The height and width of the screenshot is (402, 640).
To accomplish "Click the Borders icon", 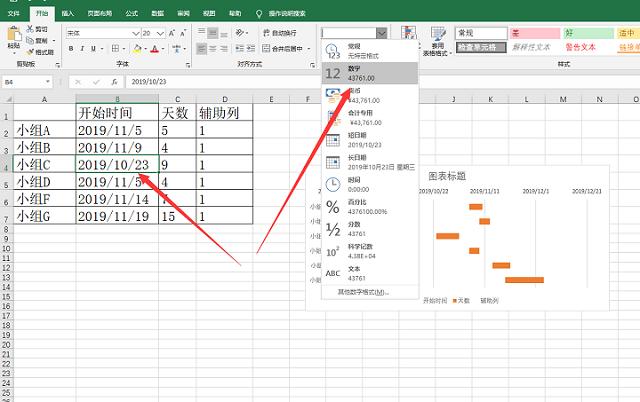I will click(x=116, y=49).
